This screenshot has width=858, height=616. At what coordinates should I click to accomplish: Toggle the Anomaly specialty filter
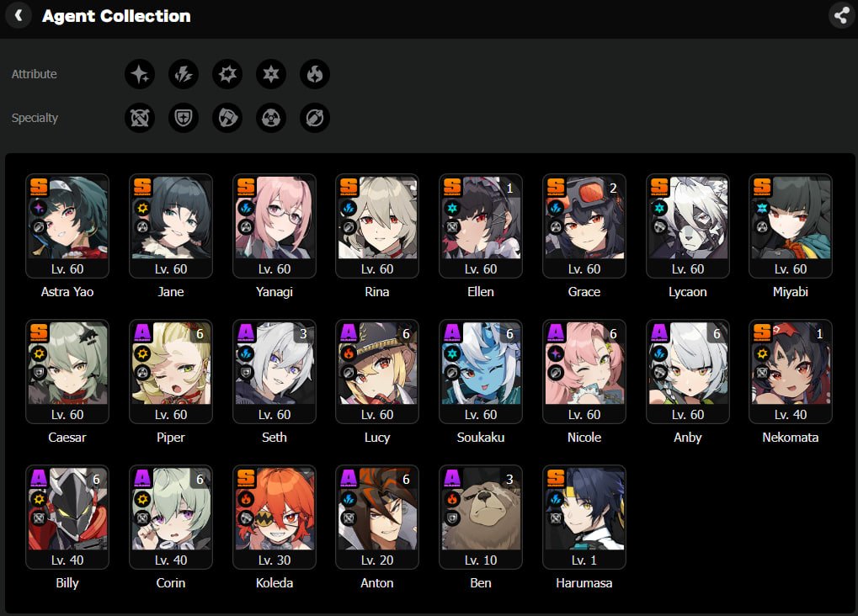tap(271, 118)
